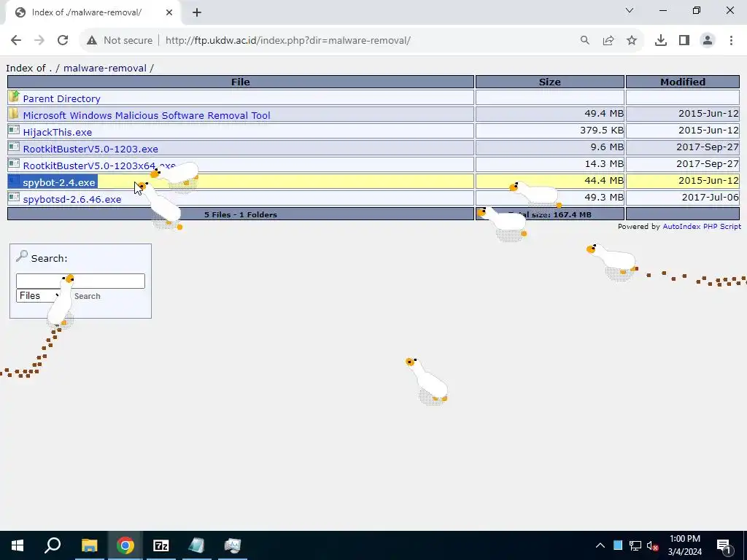Open File Explorer from the taskbar
Screen dimensions: 747x560
89,545
